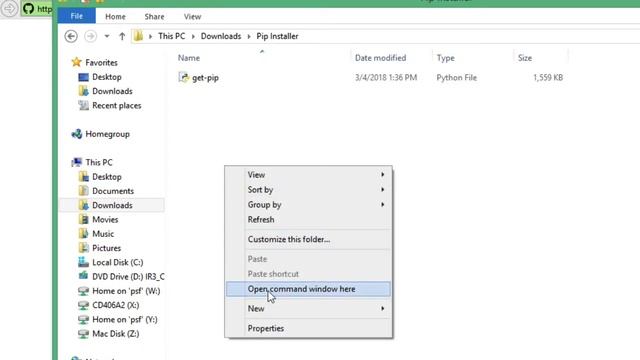Image resolution: width=640 pixels, height=360 pixels.
Task: Open the Music folder in sidebar
Action: point(103,234)
